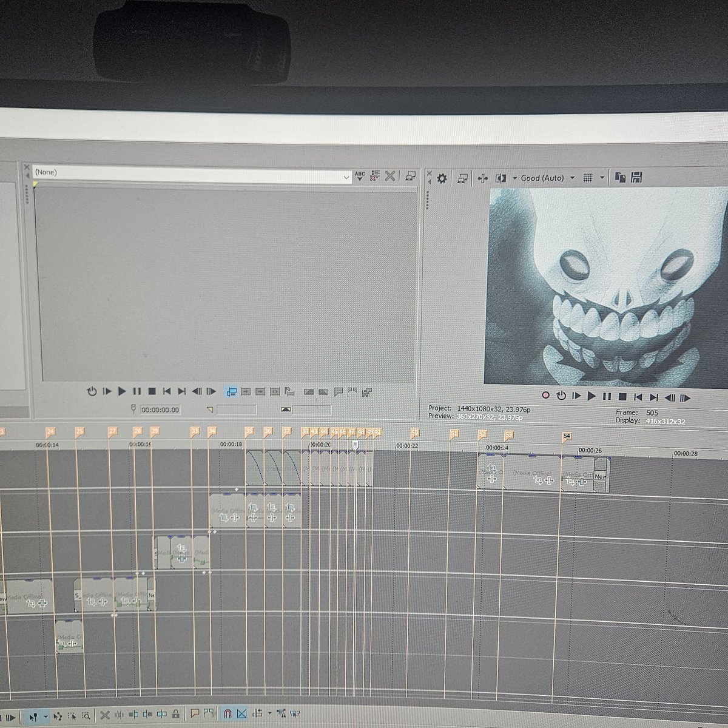This screenshot has width=728, height=728.
Task: Insert marker from timeline toolbar
Action: pos(195,713)
